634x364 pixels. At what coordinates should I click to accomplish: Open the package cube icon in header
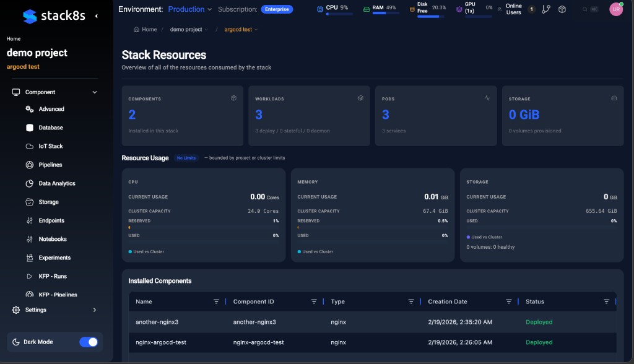click(x=562, y=9)
